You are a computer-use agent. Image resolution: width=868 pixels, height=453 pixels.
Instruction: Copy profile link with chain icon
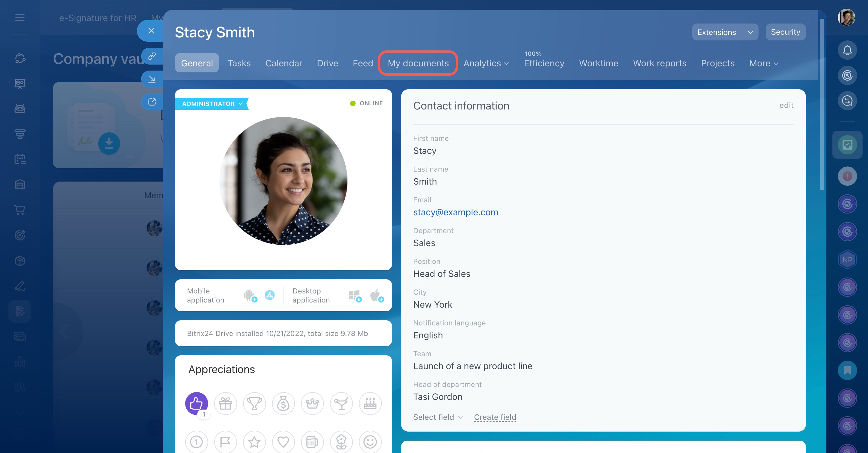[x=152, y=56]
